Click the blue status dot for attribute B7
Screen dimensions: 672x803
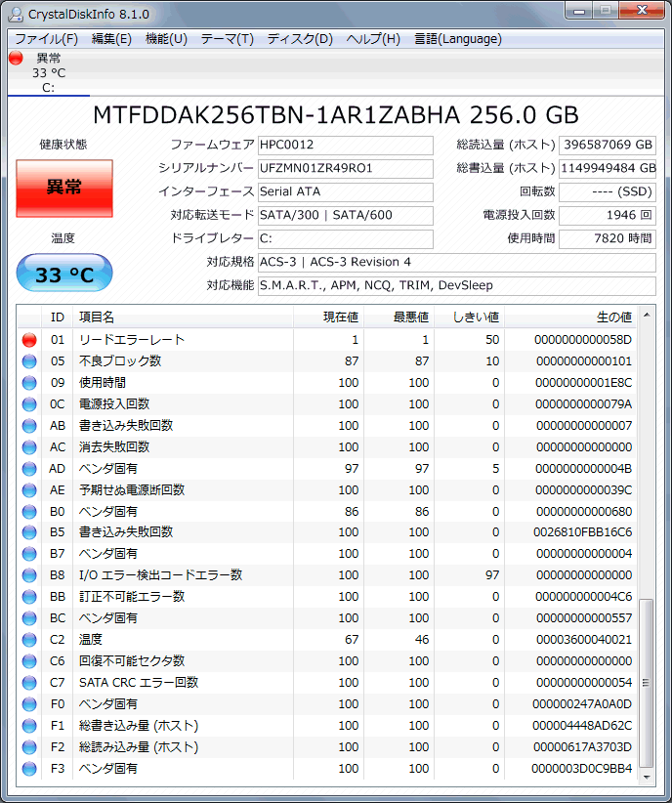pyautogui.click(x=29, y=554)
